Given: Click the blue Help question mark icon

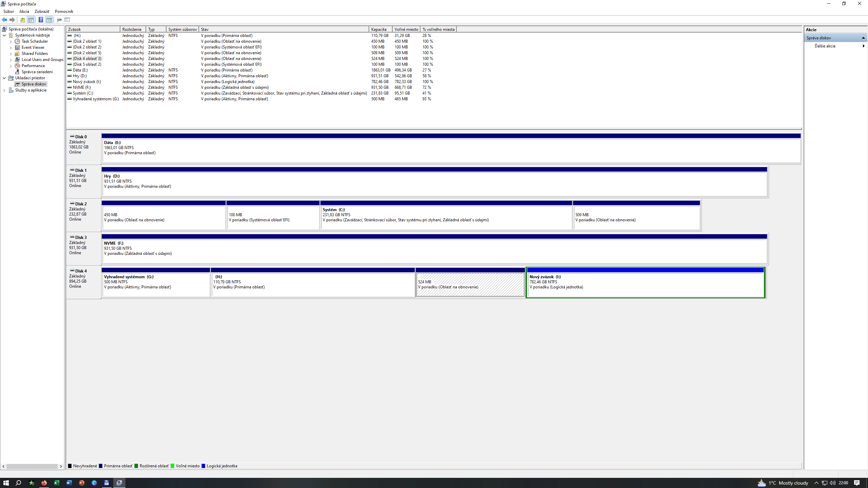Looking at the screenshot, I should coord(41,20).
